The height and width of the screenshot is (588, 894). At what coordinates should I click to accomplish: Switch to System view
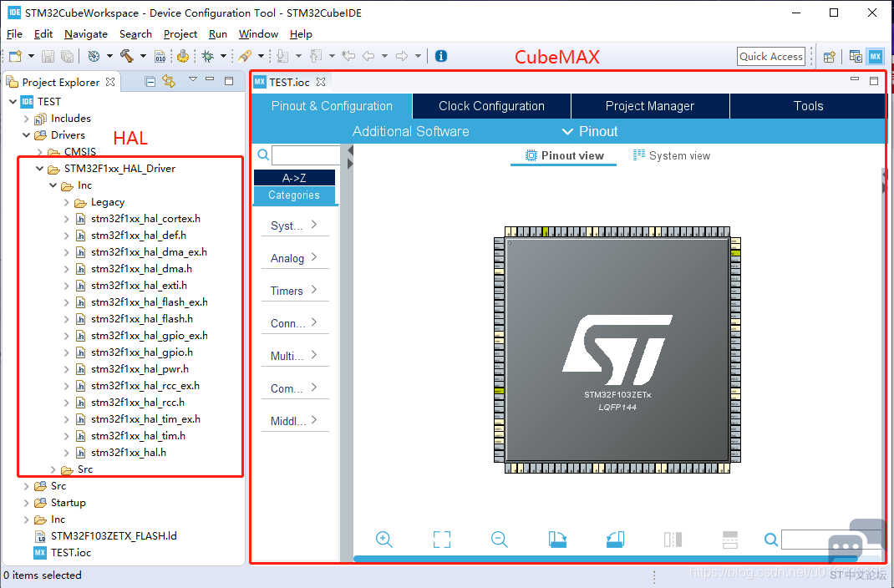pos(672,155)
